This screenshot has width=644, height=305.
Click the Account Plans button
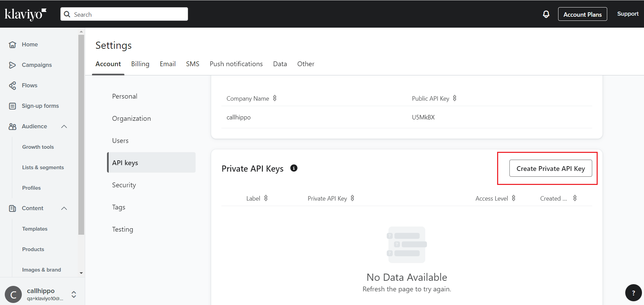click(582, 14)
